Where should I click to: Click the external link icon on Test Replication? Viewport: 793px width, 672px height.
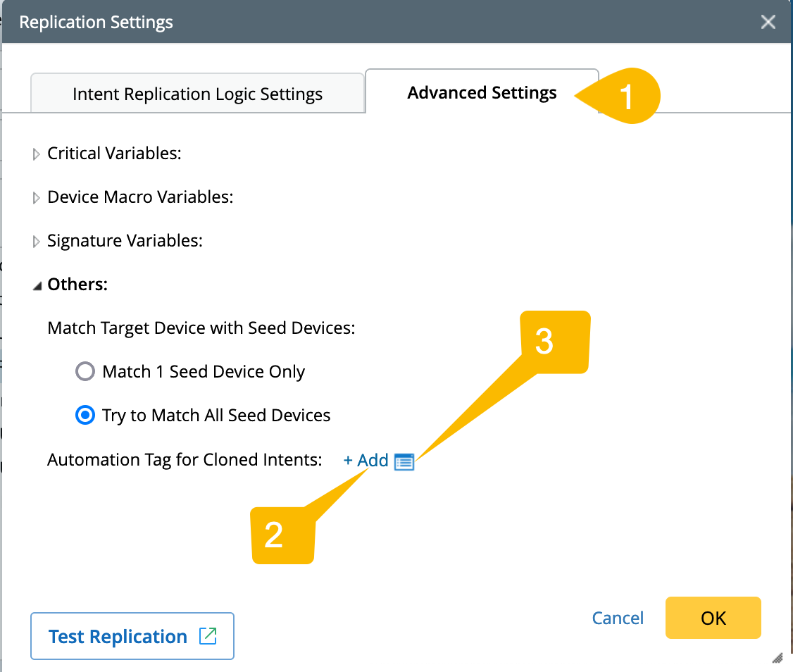click(208, 636)
